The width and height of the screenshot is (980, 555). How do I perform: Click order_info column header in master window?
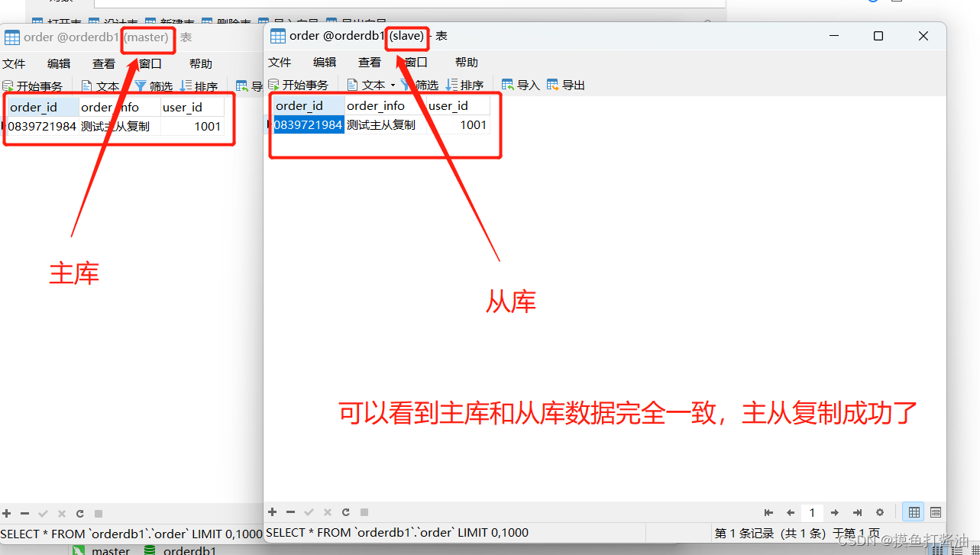point(119,107)
